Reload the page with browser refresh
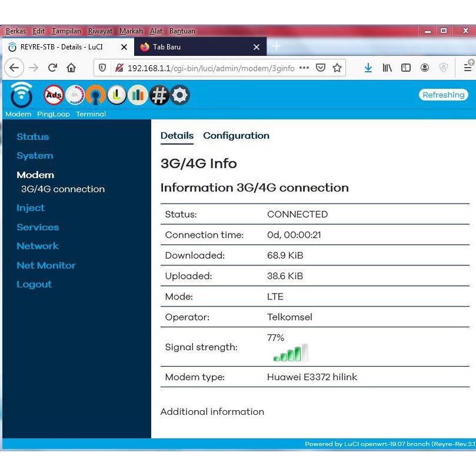Screen dimensions: 476x476 click(52, 68)
